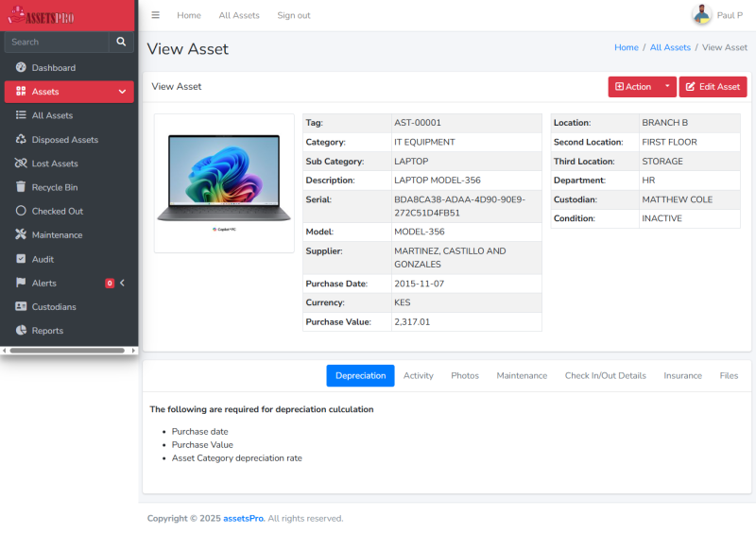Click the LAPTOP MODEL-356 description
Screen dimensions: 756x534
pos(438,180)
